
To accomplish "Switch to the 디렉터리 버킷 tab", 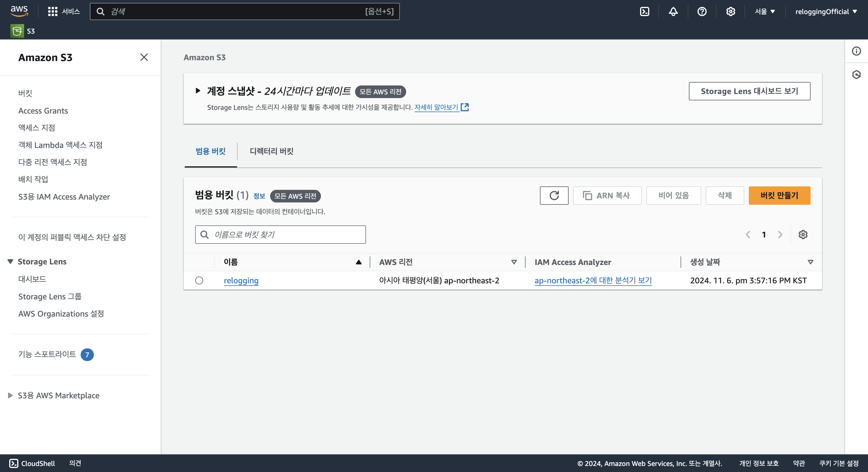I will pyautogui.click(x=271, y=151).
